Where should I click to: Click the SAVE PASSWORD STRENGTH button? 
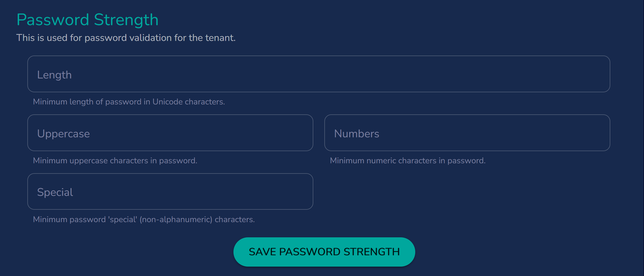click(x=324, y=251)
